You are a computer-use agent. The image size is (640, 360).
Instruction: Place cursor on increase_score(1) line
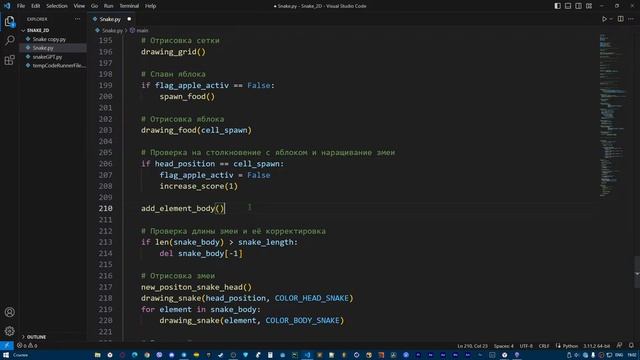tap(198, 186)
